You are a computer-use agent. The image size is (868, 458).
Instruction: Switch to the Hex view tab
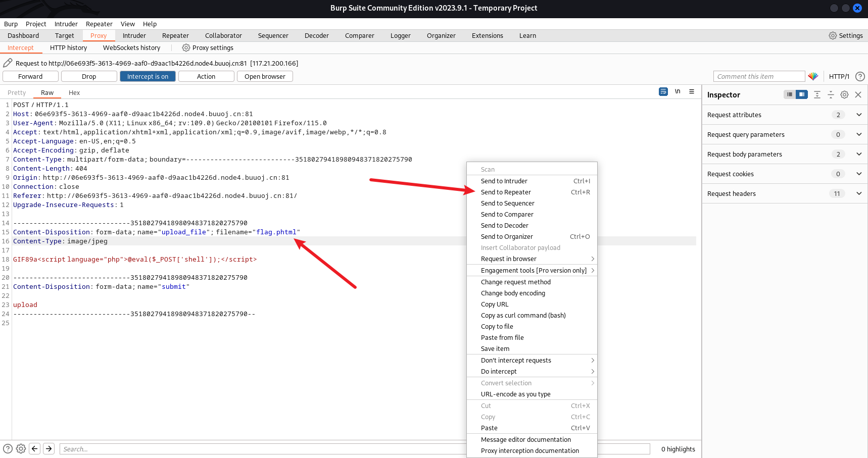coord(74,92)
